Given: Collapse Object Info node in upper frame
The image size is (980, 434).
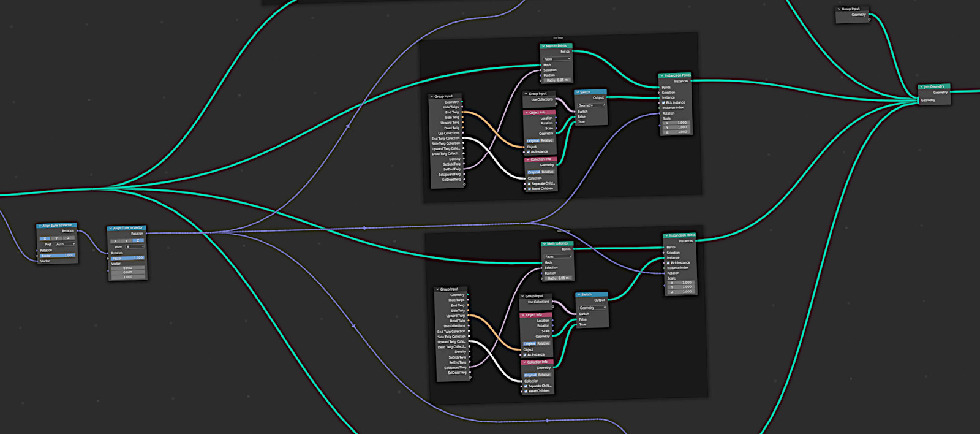Looking at the screenshot, I should click(x=527, y=113).
